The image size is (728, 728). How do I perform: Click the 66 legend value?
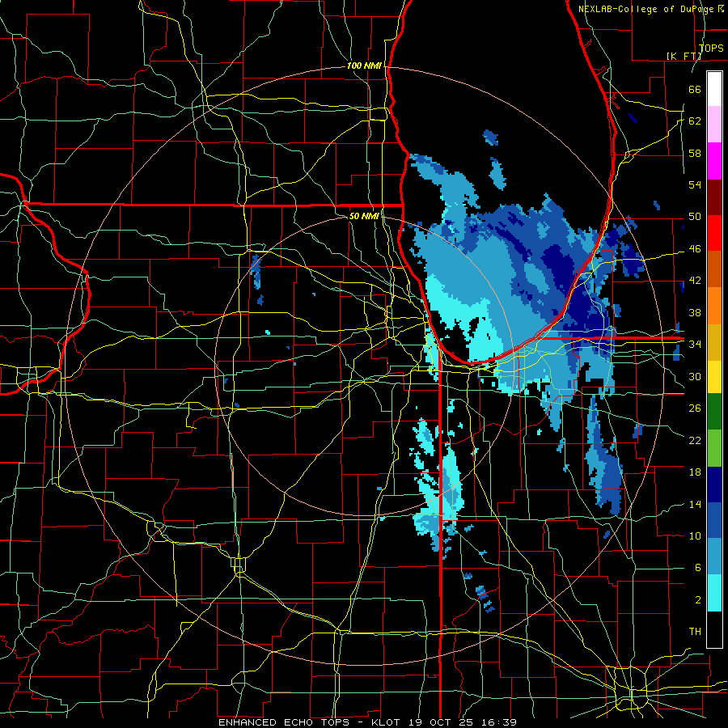(695, 89)
